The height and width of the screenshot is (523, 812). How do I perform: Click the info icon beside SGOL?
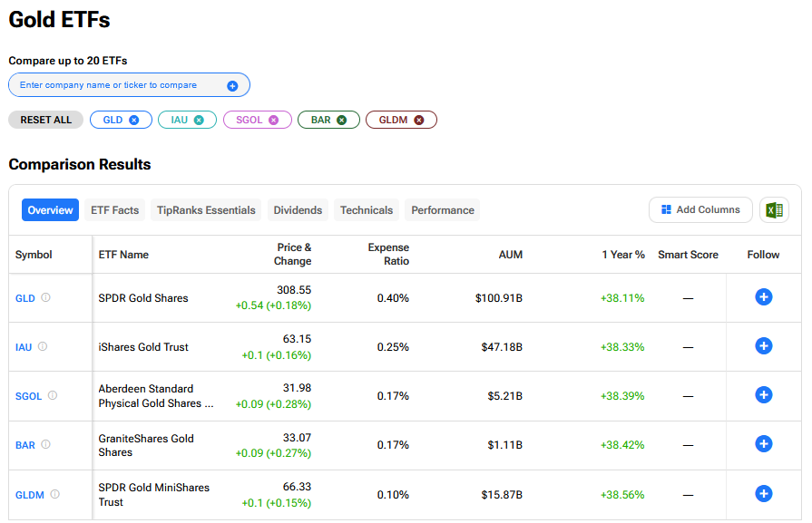point(53,395)
